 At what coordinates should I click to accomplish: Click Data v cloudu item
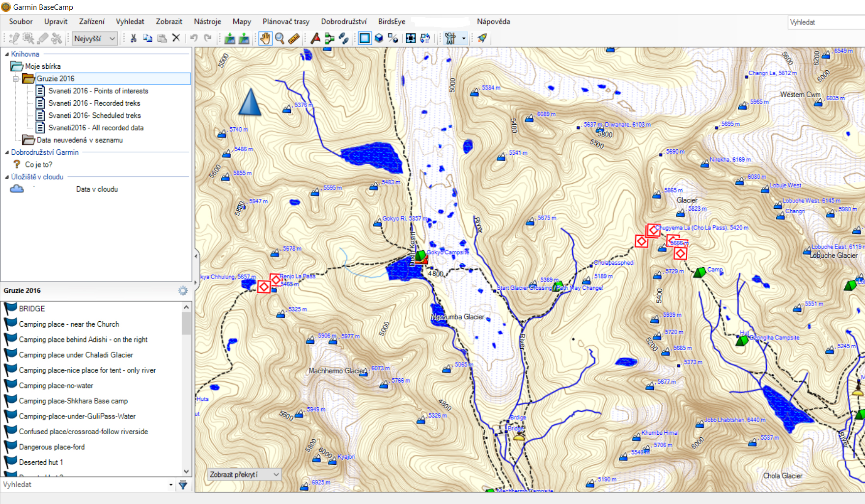pos(97,189)
